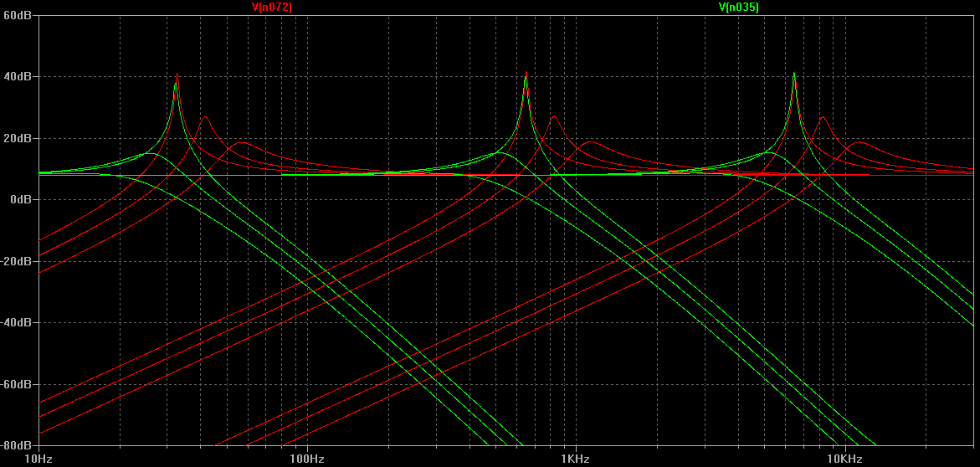Click the 100Hz frequency axis label

tap(307, 459)
